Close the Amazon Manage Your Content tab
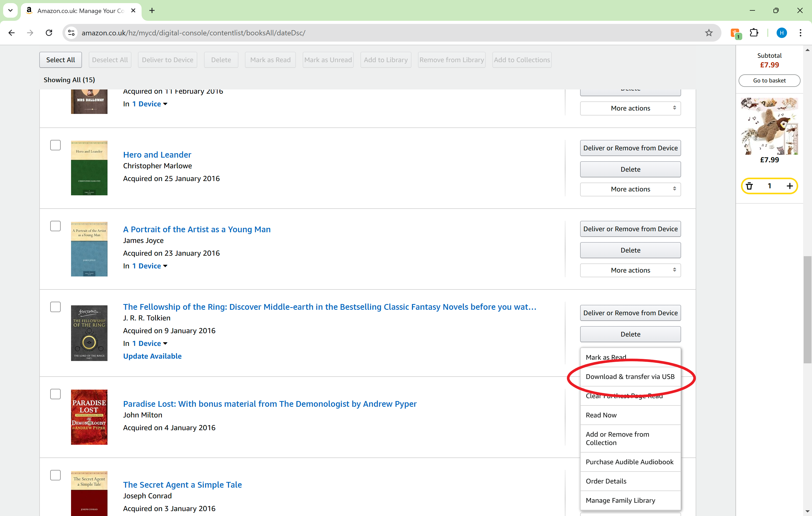 point(133,10)
